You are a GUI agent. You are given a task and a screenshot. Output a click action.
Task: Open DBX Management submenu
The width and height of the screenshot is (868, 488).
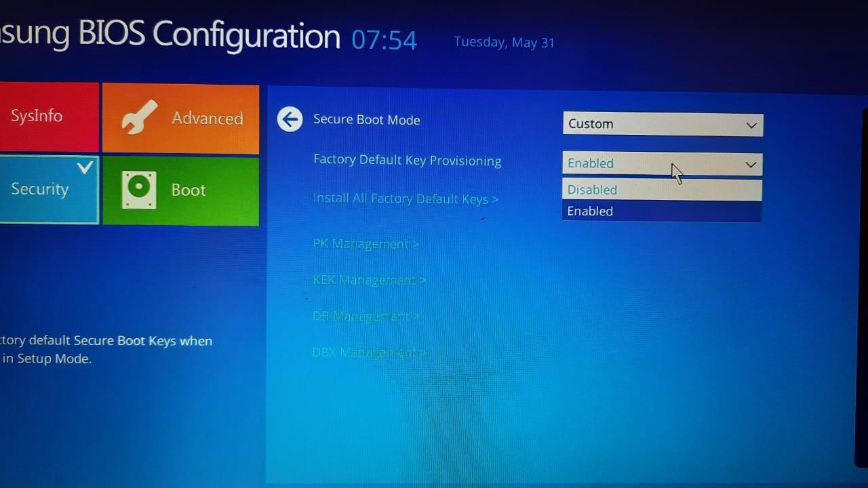tap(369, 352)
